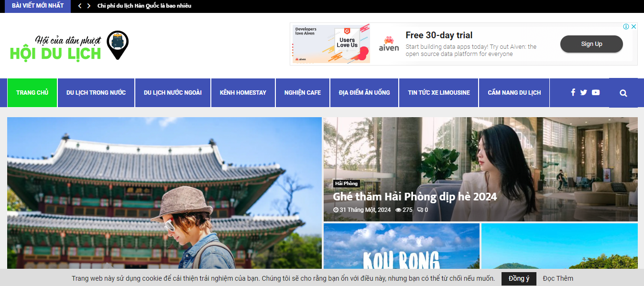The image size is (644, 286).
Task: Open Cẩm Nang Du Lịch menu
Action: pos(514,93)
